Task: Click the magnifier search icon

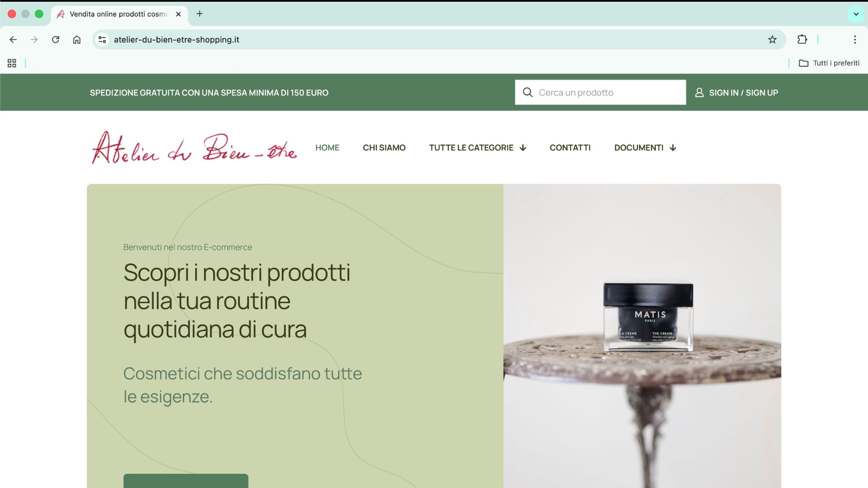Action: point(528,93)
